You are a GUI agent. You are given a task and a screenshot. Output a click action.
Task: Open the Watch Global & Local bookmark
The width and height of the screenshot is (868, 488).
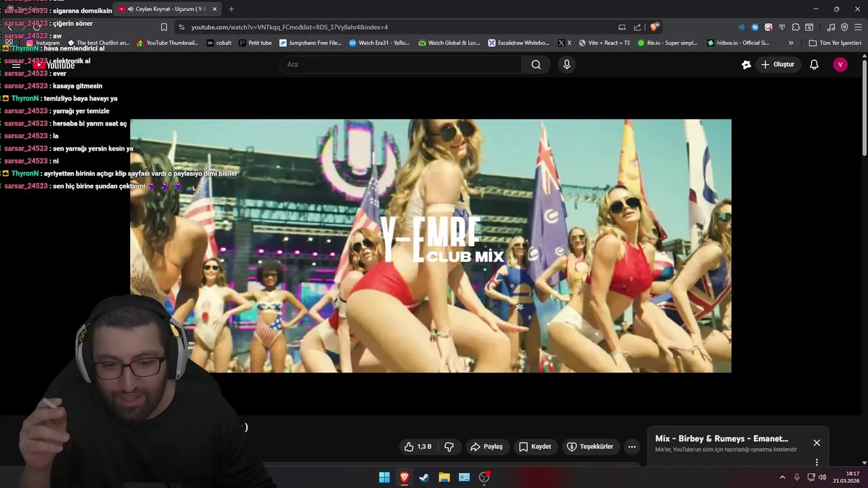coord(448,43)
